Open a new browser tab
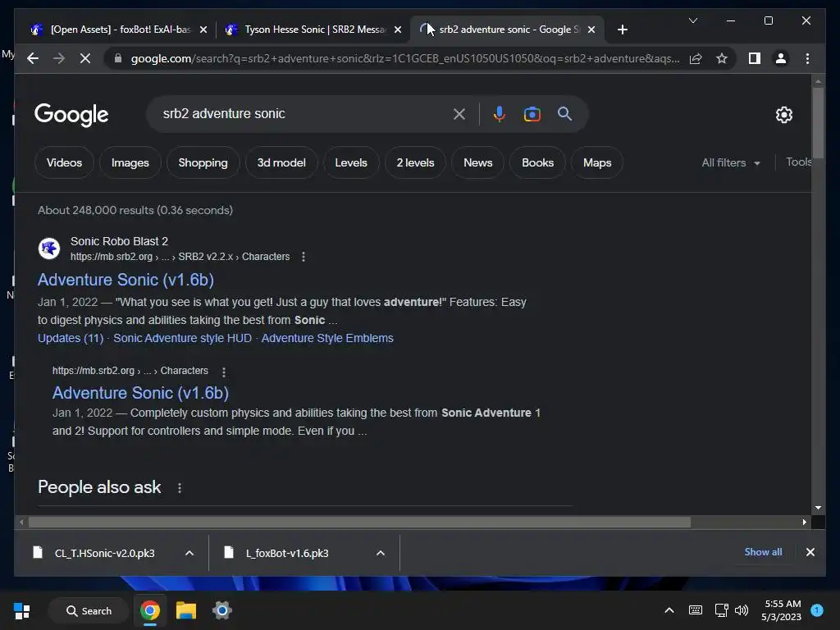The image size is (840, 630). click(622, 30)
